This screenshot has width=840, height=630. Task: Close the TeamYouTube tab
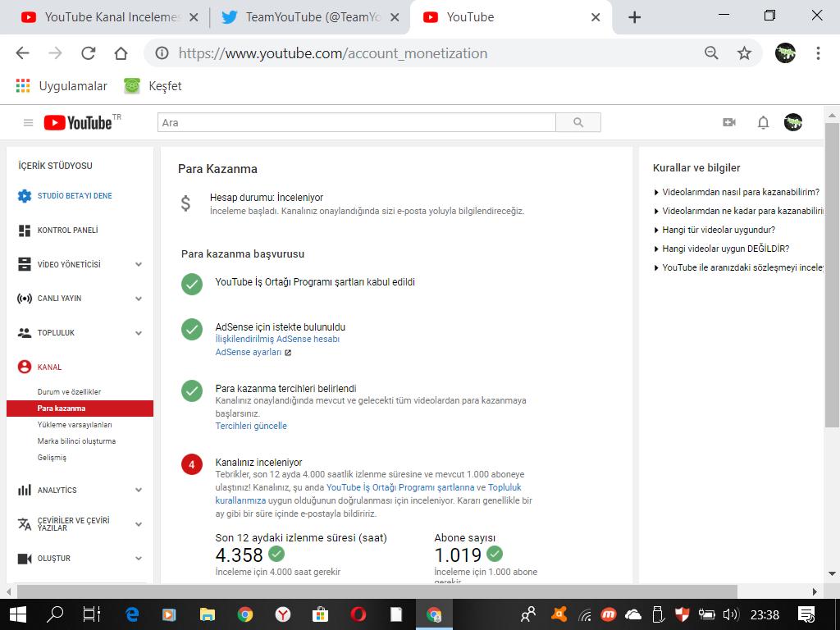point(395,17)
